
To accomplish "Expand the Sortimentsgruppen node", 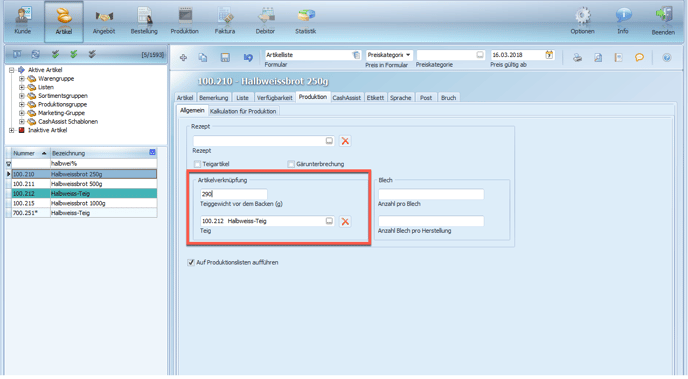I will coord(22,96).
